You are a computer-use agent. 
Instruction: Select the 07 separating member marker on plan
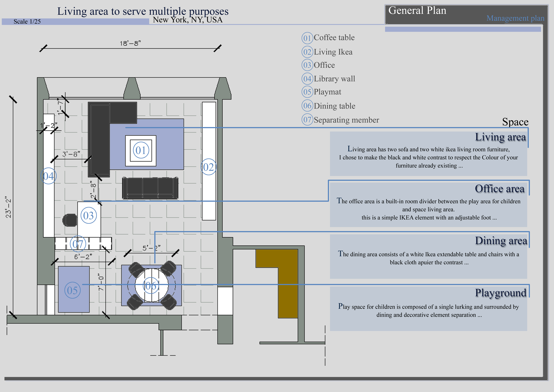click(x=78, y=244)
